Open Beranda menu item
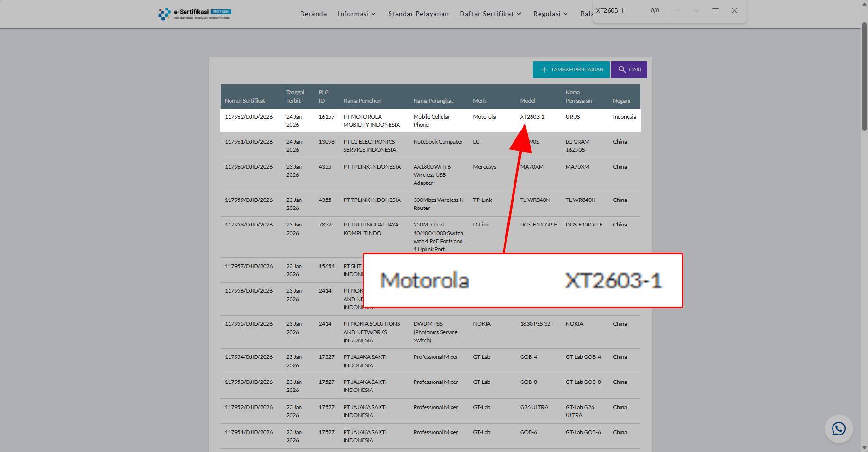The image size is (868, 452). 313,14
